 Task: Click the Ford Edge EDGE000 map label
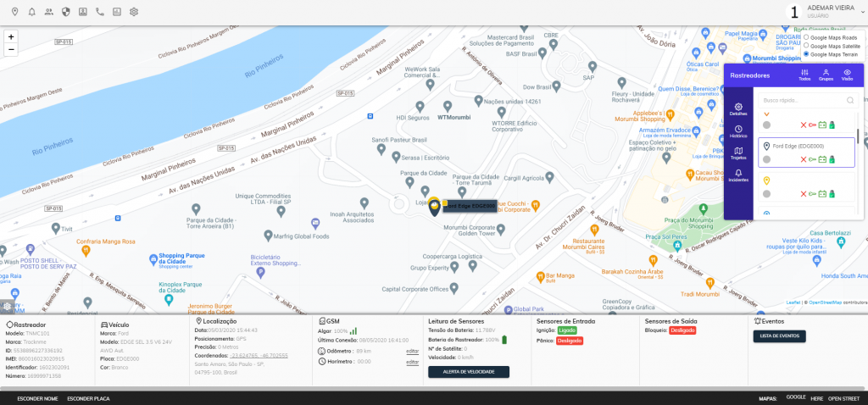click(470, 206)
